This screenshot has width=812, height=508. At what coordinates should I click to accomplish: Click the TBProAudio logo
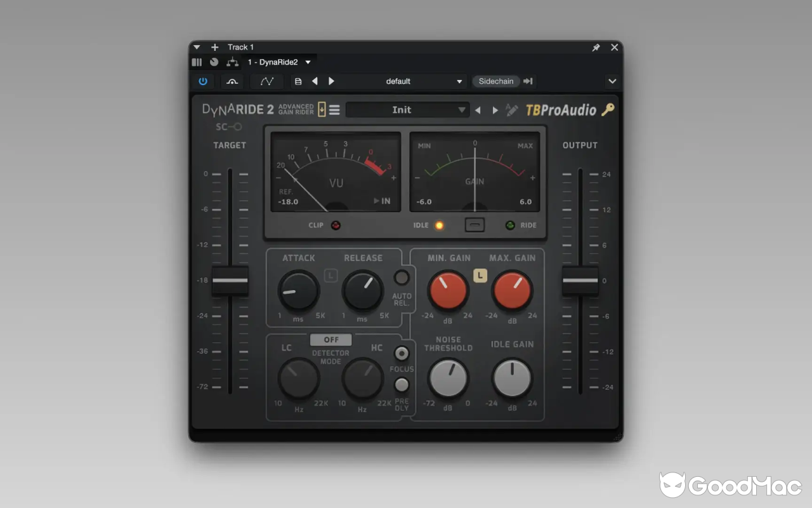561,110
